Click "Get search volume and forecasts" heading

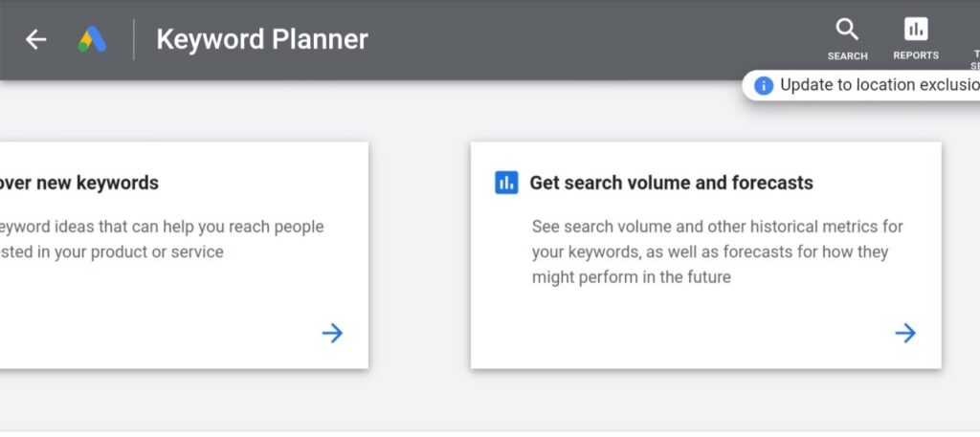pos(671,183)
